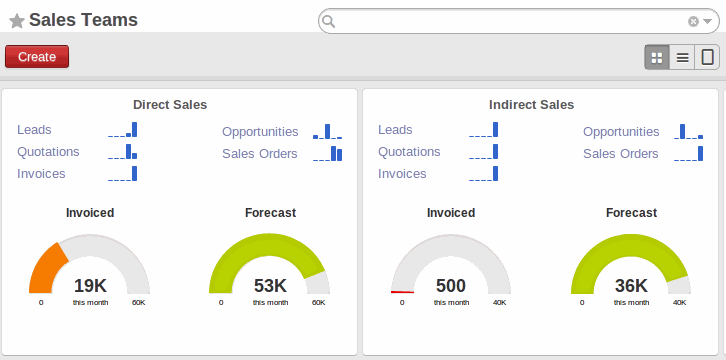Screen dimensions: 726x360
Task: Switch to mobile form view icon
Action: click(x=707, y=57)
